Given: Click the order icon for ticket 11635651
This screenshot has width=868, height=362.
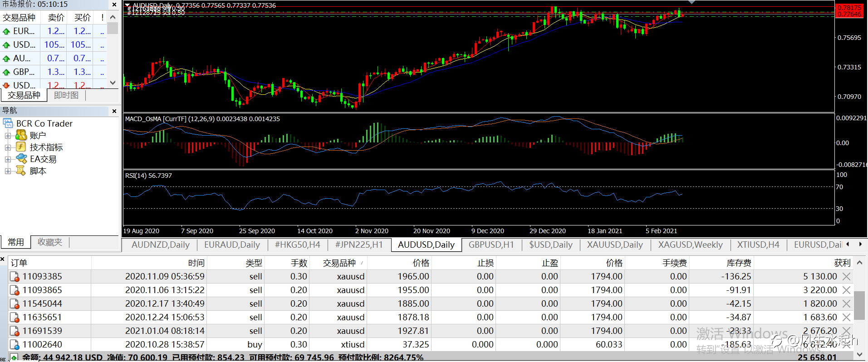Looking at the screenshot, I should [x=15, y=318].
